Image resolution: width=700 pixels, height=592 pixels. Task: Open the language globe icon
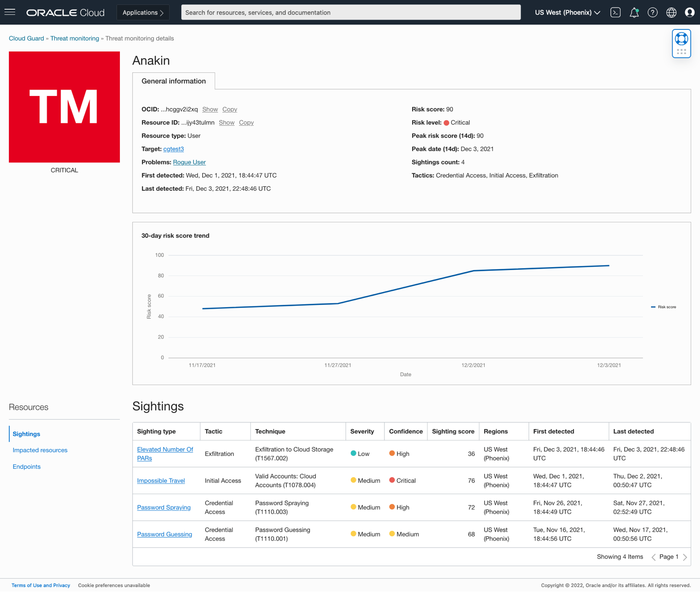pos(671,13)
